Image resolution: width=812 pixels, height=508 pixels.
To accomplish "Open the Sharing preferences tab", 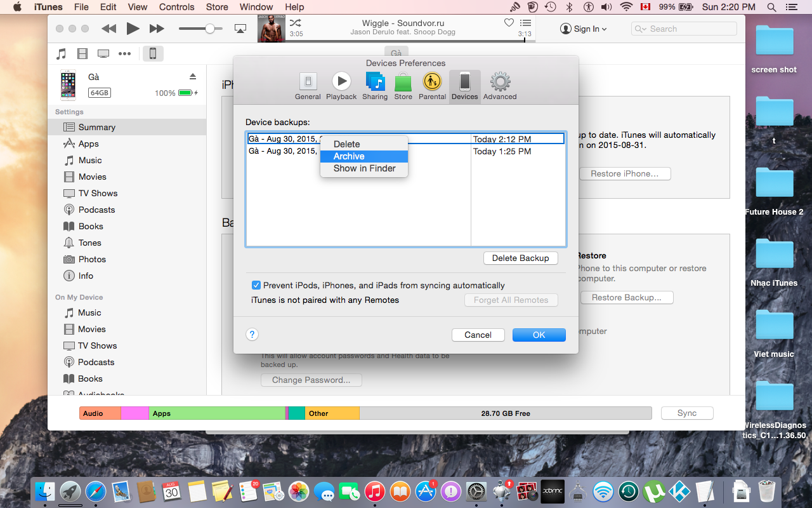I will (x=375, y=86).
